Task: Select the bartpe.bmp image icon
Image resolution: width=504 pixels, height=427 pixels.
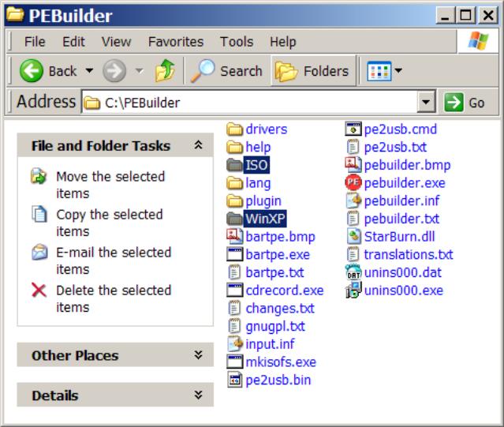Action: pos(234,236)
